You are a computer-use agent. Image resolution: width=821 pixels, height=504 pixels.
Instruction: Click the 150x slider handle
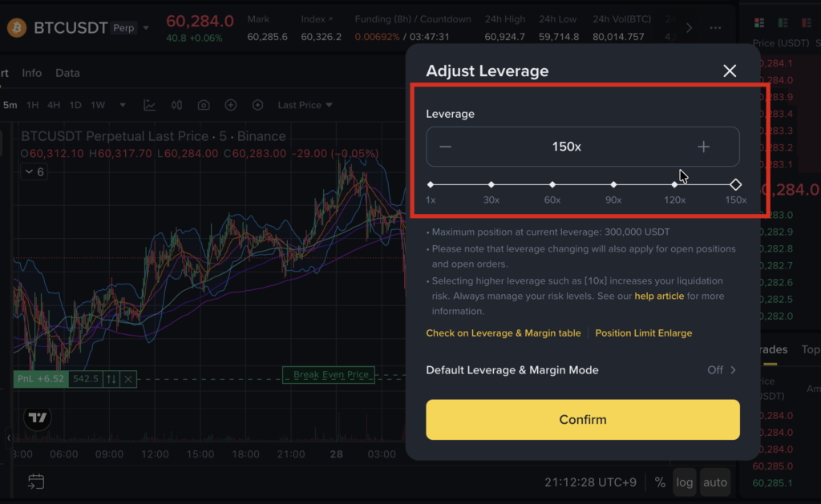tap(736, 185)
